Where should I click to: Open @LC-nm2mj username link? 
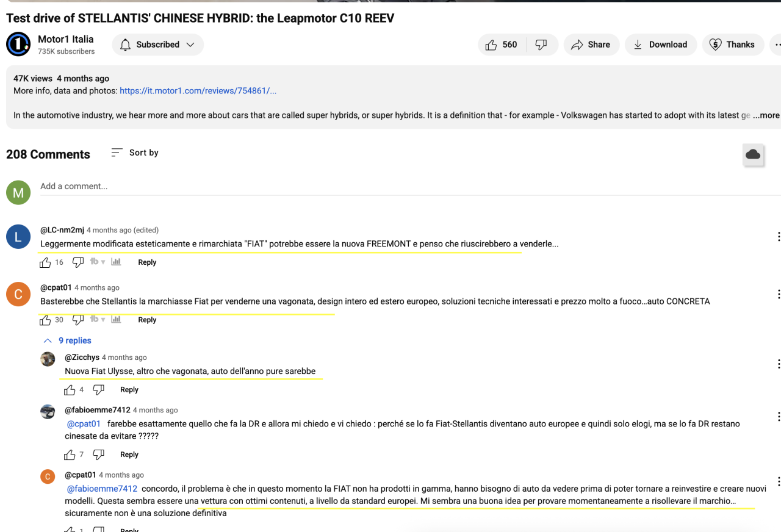pos(62,230)
